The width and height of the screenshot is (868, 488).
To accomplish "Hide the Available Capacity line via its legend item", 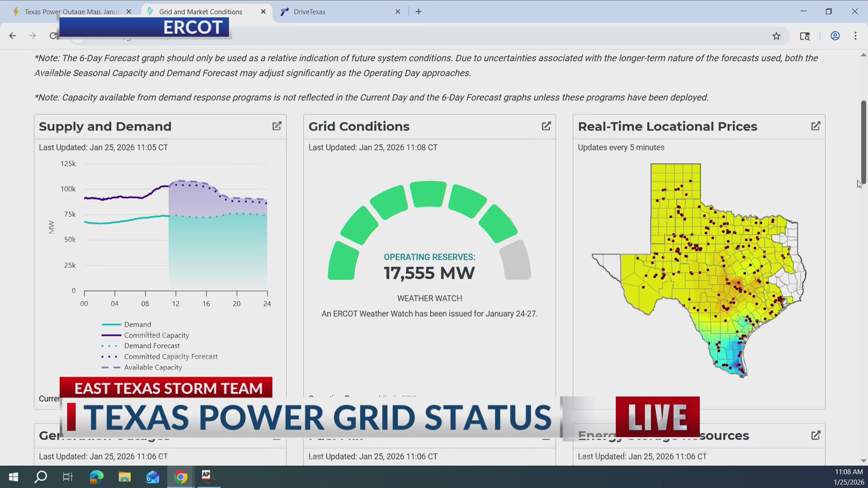I will tap(153, 367).
